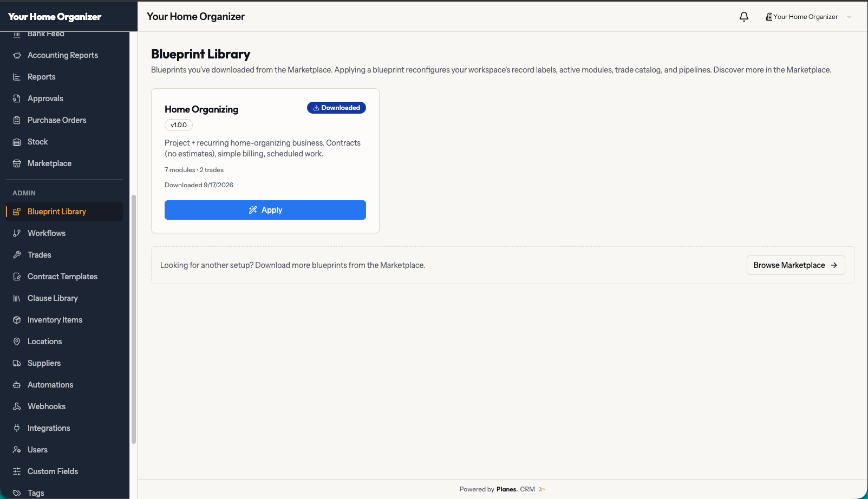Image resolution: width=868 pixels, height=499 pixels.
Task: Click the Approvals sidebar icon
Action: pos(17,99)
